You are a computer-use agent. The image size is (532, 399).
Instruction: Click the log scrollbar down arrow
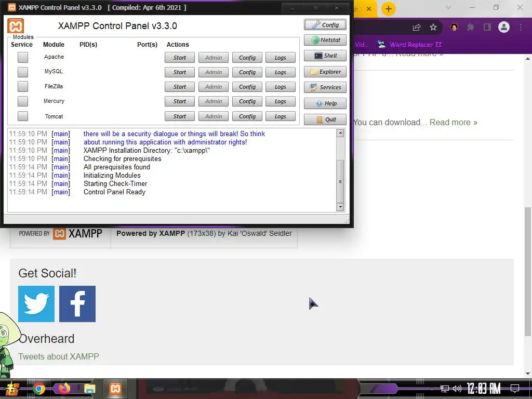point(340,207)
